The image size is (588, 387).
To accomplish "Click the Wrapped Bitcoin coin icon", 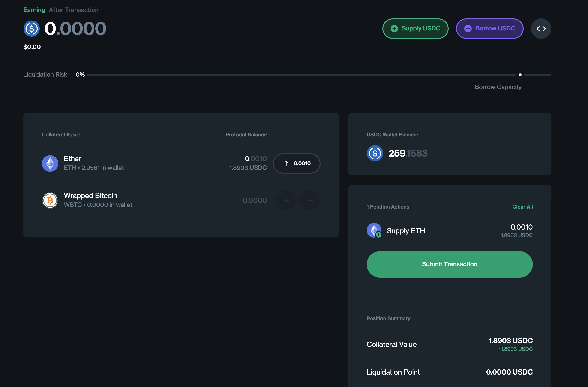I will pyautogui.click(x=50, y=200).
